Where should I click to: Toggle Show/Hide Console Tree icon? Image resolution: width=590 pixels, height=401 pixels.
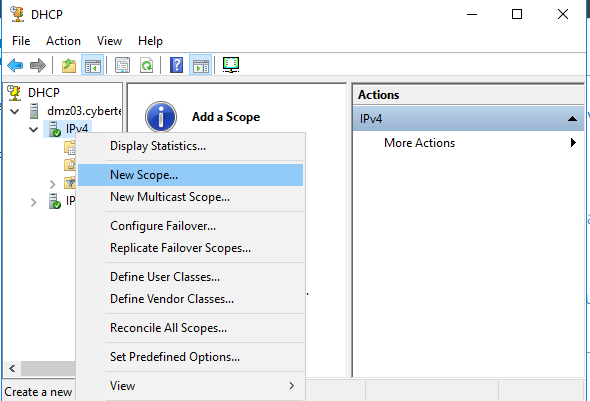click(x=92, y=65)
